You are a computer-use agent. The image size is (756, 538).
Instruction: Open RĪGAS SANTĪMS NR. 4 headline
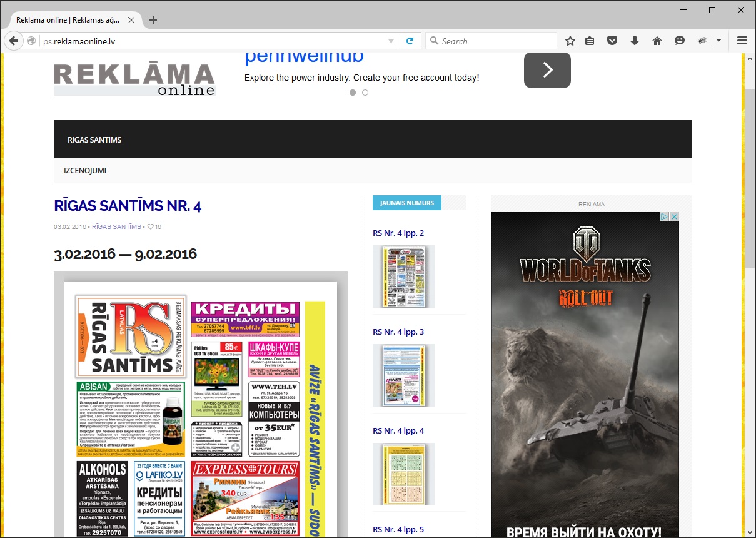click(x=128, y=206)
